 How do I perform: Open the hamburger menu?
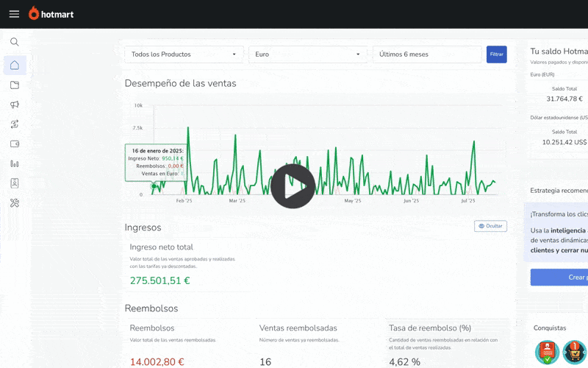click(14, 14)
